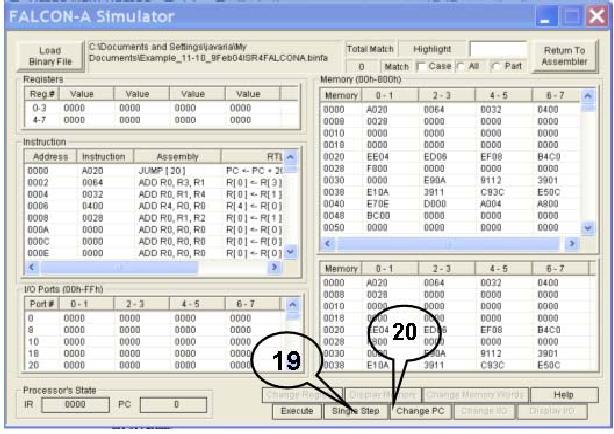The height and width of the screenshot is (434, 614).
Task: Click down arrow of Instruction list scrollbar
Action: [290, 251]
